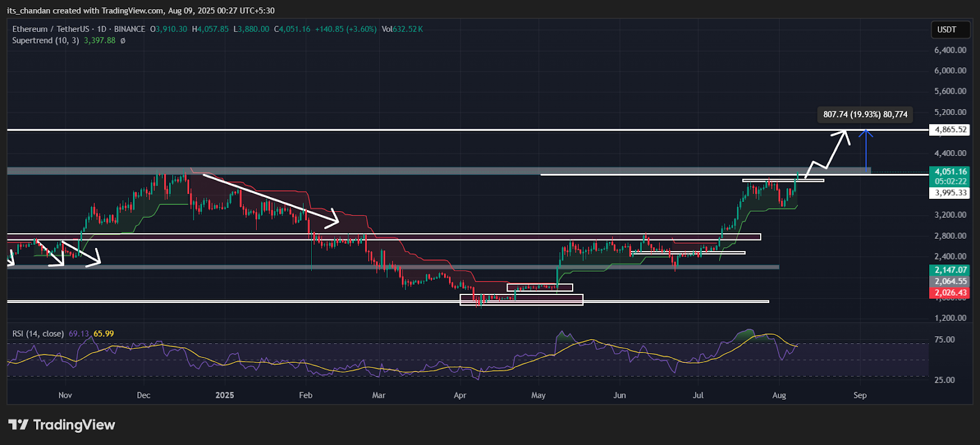Click 2,800.00 on the price axis
The height and width of the screenshot is (445, 980).
pyautogui.click(x=951, y=236)
